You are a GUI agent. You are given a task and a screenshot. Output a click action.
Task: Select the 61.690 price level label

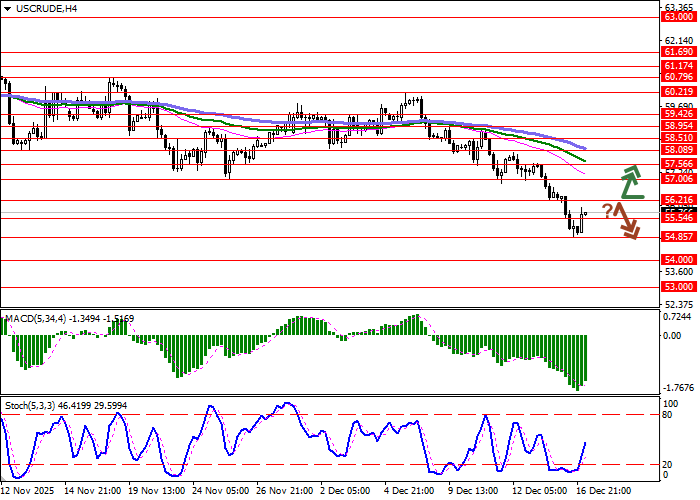coord(678,51)
